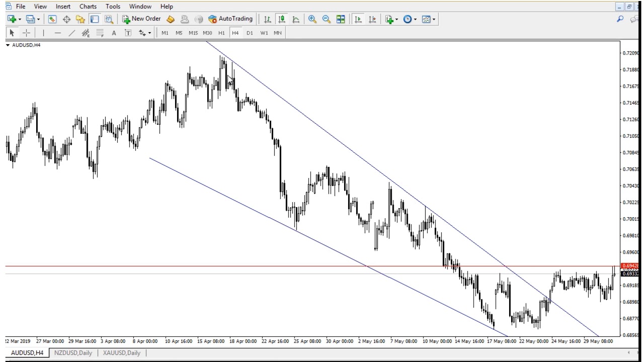Select the Text Label tool
This screenshot has height=362, width=644.
pos(128,33)
